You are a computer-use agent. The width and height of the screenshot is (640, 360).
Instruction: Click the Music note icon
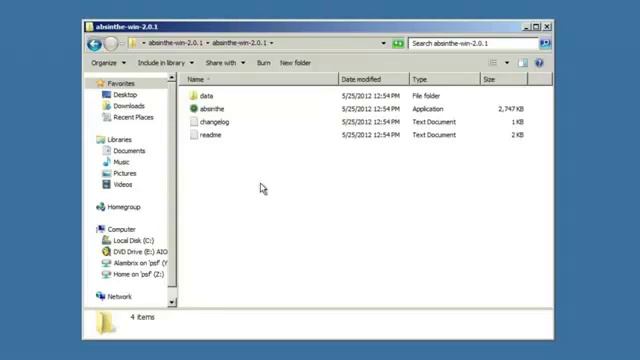[107, 162]
